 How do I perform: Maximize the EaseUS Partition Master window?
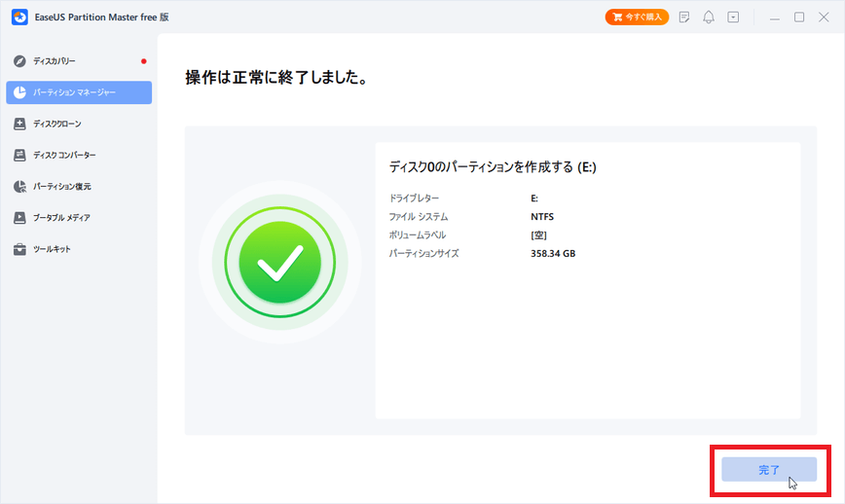click(x=799, y=18)
